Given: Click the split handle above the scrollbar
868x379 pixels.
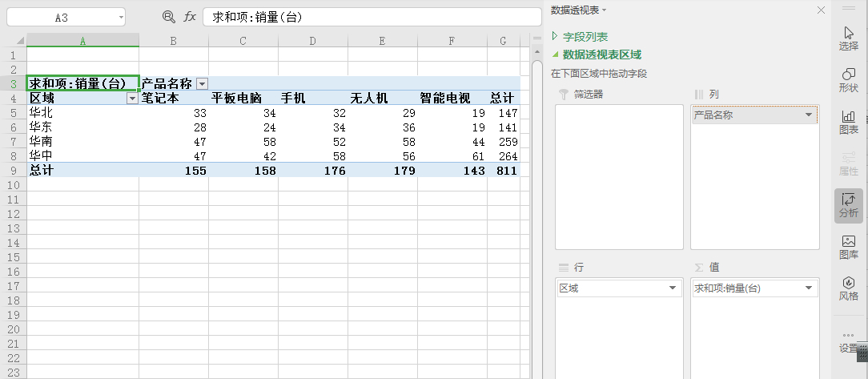Looking at the screenshot, I should coord(536,38).
